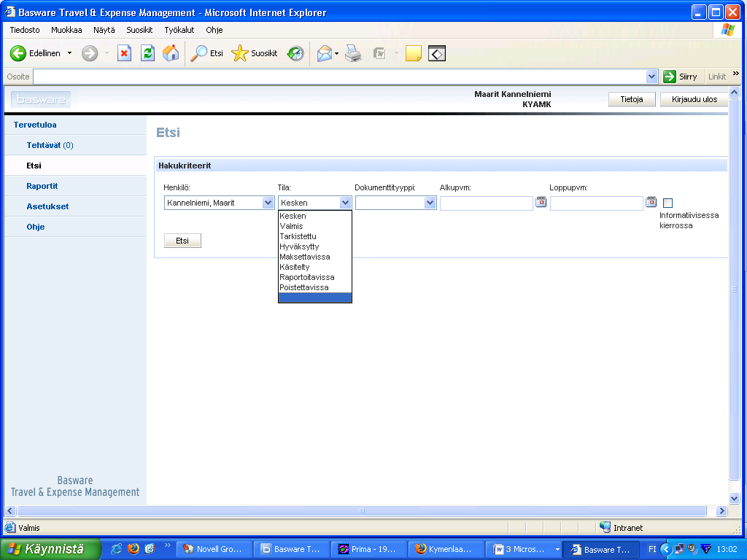Open the Edellinen back history dropdown arrow
The height and width of the screenshot is (560, 747).
[69, 53]
